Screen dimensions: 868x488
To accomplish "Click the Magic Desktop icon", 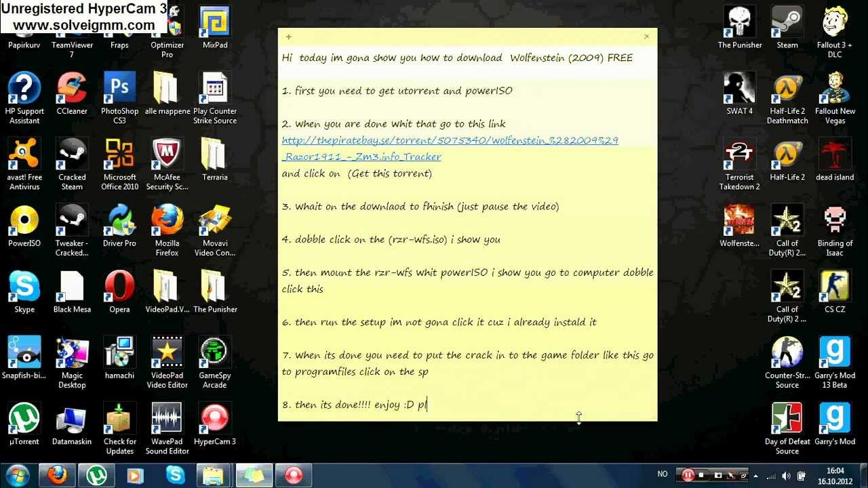I will (x=72, y=363).
